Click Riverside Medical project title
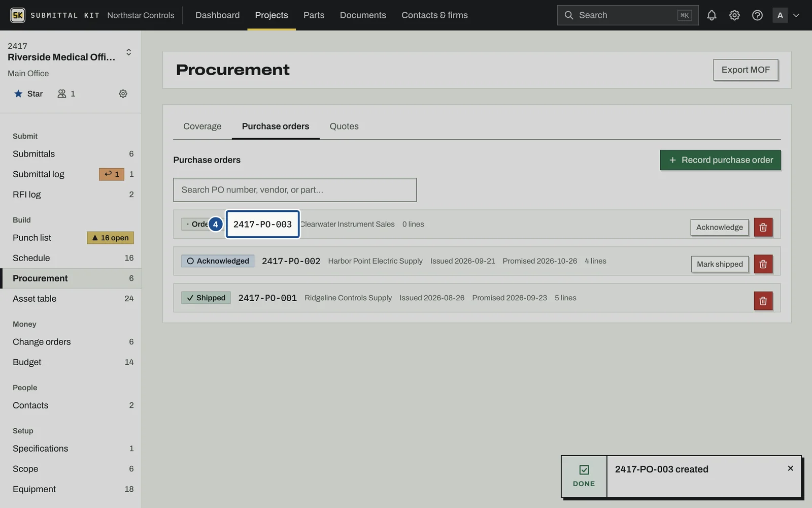This screenshot has height=508, width=812. coord(61,57)
